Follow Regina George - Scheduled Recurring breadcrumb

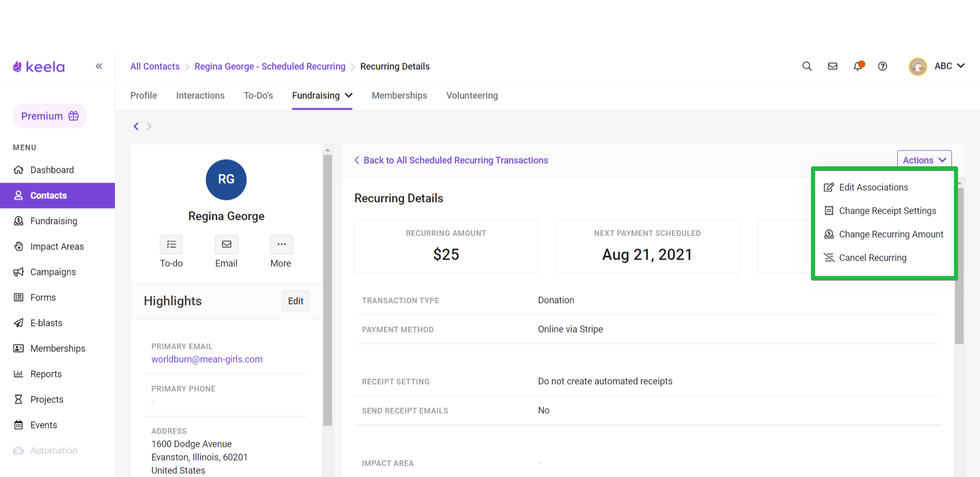(270, 66)
